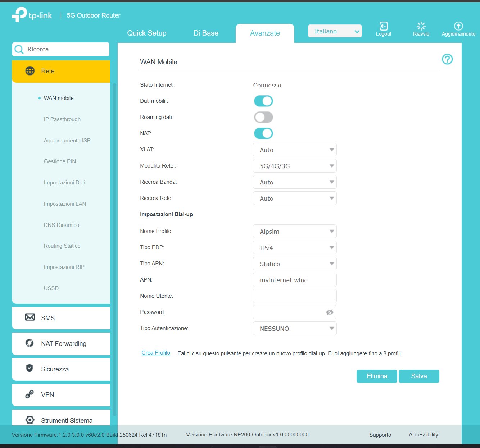Click the SMS envelope icon
This screenshot has width=480, height=448.
pyautogui.click(x=30, y=317)
